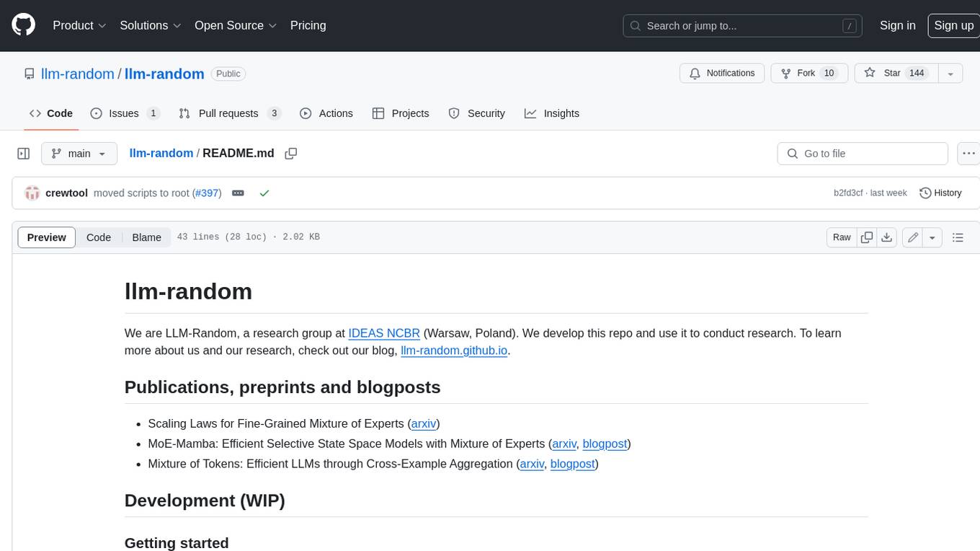Click the Pull requests count badge 3
980x551 pixels.
274,113
